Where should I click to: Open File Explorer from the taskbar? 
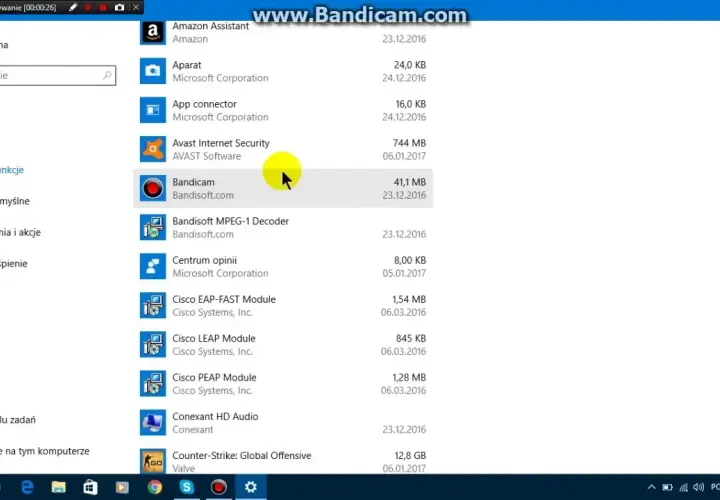click(x=59, y=487)
